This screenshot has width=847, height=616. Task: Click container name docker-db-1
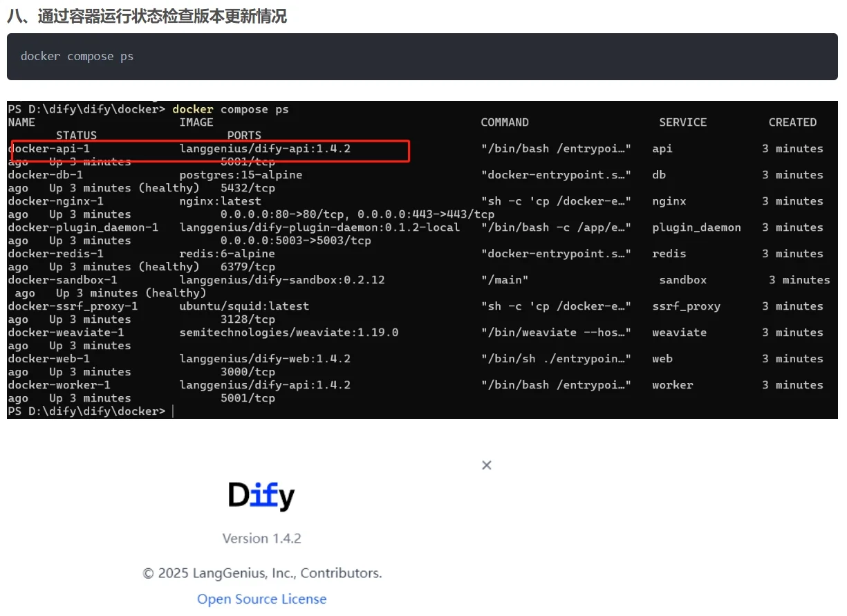point(45,175)
